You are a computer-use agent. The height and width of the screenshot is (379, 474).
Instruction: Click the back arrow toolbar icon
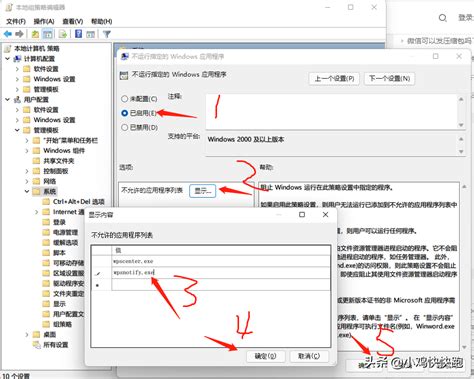[8, 34]
